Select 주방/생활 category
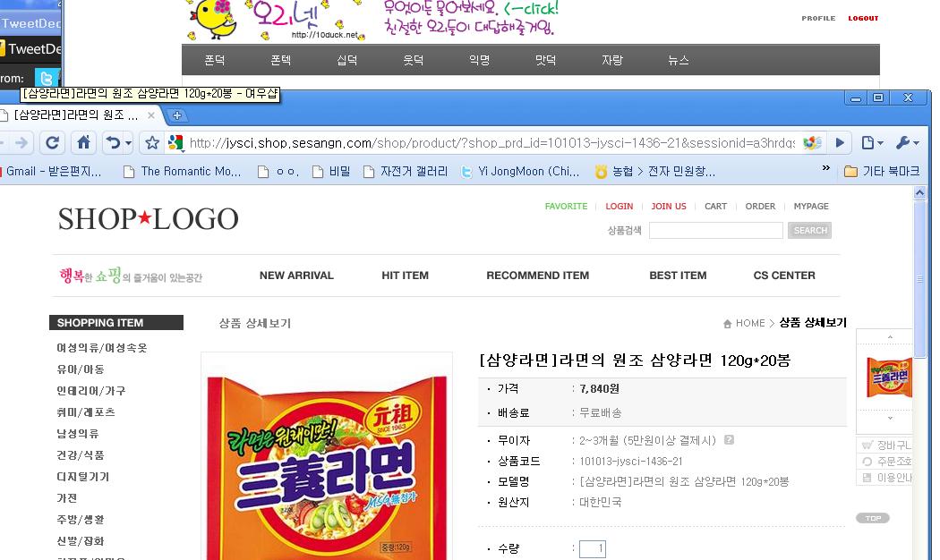 (81, 520)
